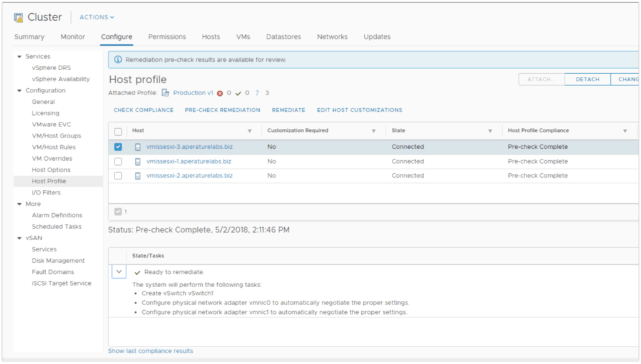641x364 pixels.
Task: Check the vmissesxi-2.aperaturelabs.biz row checkbox
Action: 118,176
